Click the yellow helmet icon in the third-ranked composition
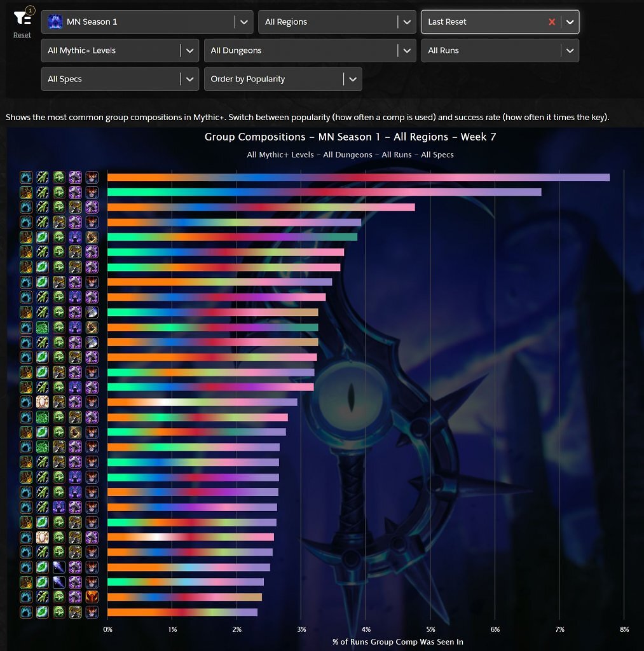The height and width of the screenshot is (651, 644). (75, 207)
